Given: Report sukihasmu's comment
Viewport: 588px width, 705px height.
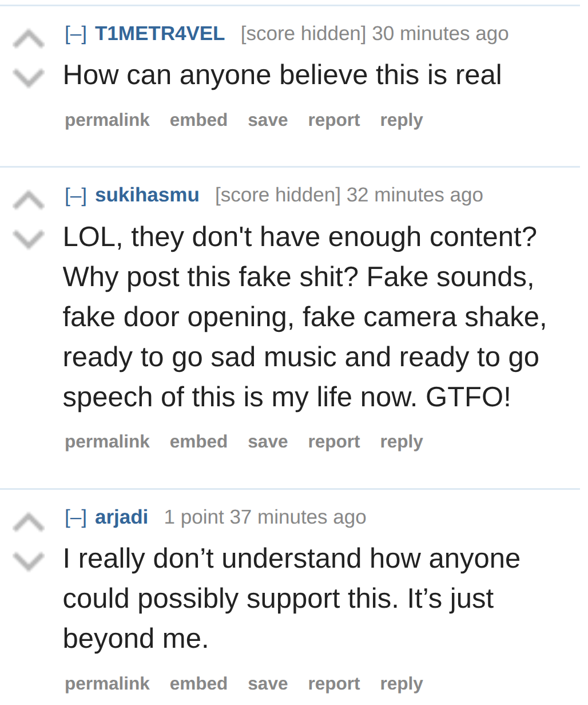Looking at the screenshot, I should click(x=334, y=442).
